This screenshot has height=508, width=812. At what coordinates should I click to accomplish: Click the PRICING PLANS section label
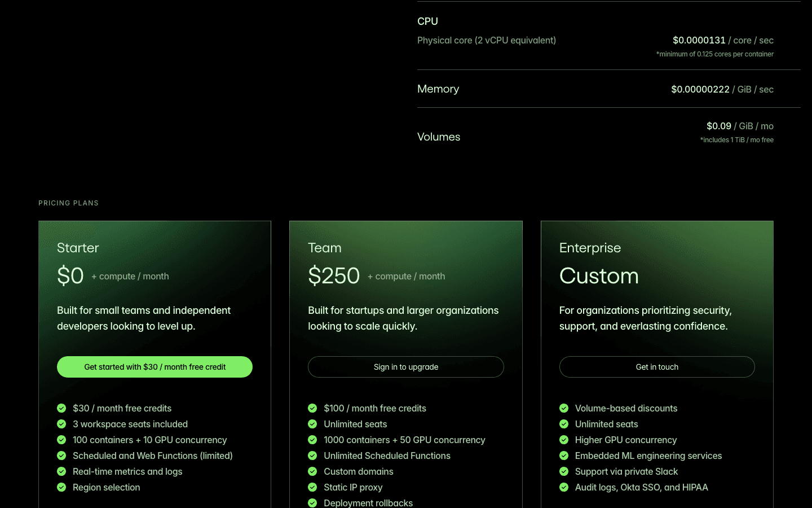click(68, 203)
